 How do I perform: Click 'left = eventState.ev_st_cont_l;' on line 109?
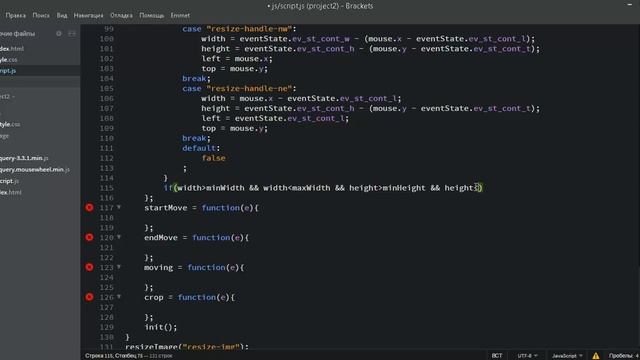coord(275,118)
